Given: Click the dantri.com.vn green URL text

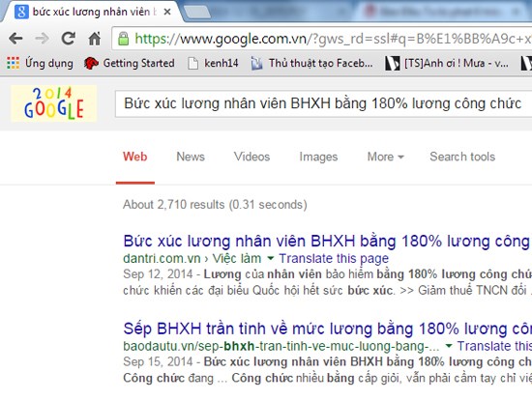Looking at the screenshot, I should (x=192, y=259).
